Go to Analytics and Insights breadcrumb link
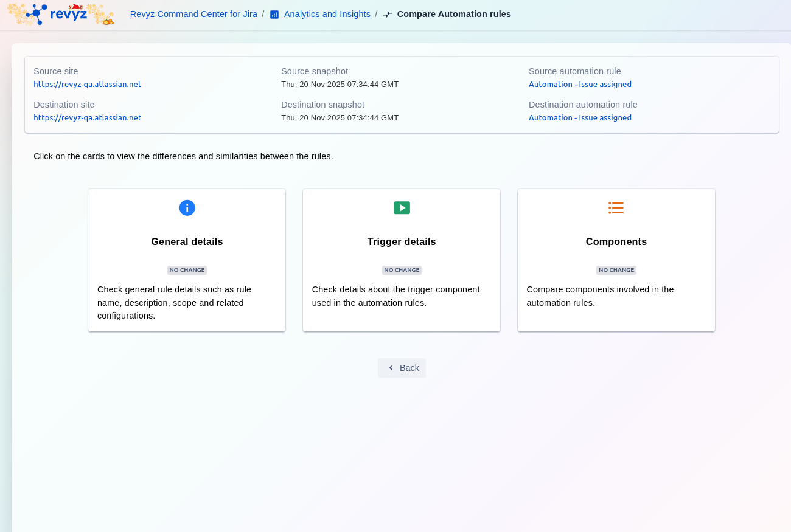791x532 pixels. 327,14
